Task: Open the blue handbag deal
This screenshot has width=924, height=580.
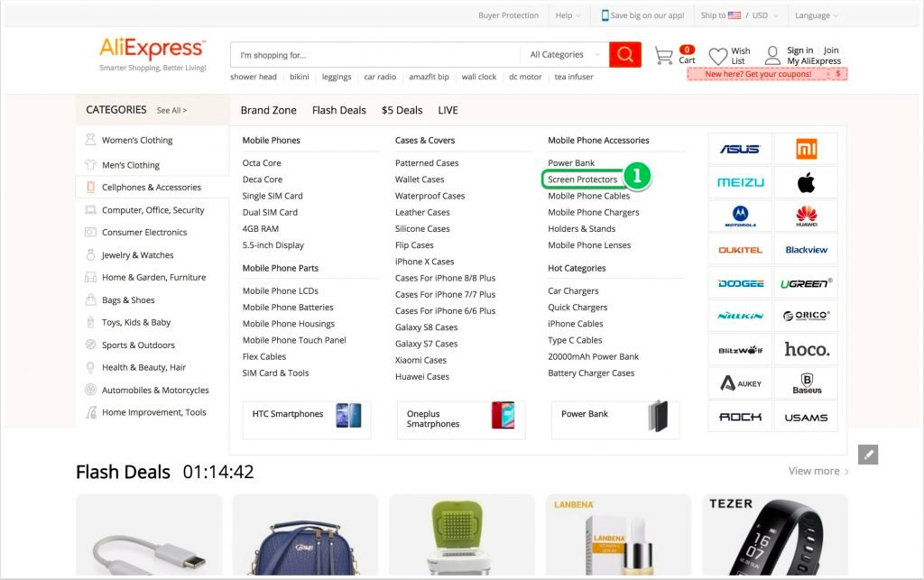Action: point(305,535)
